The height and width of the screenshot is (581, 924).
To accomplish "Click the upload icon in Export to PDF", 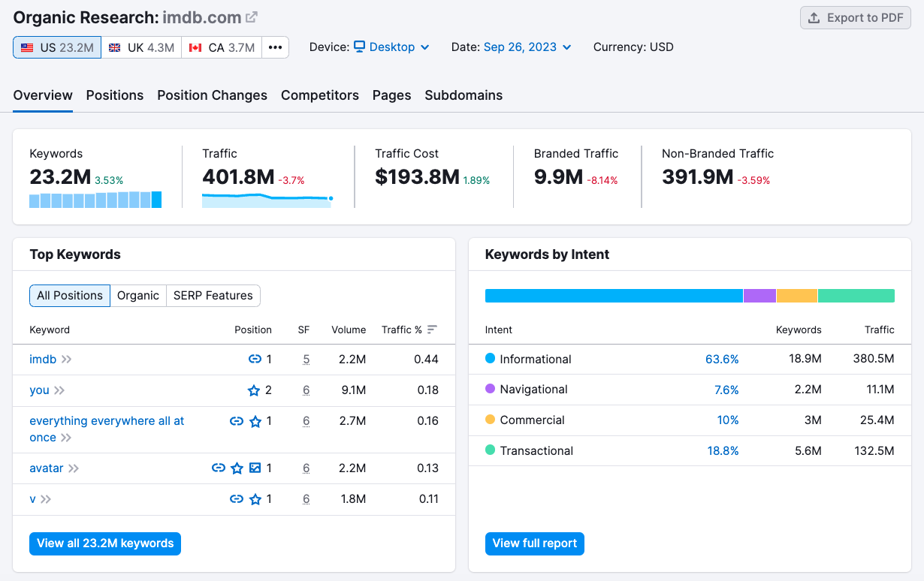I will (814, 18).
